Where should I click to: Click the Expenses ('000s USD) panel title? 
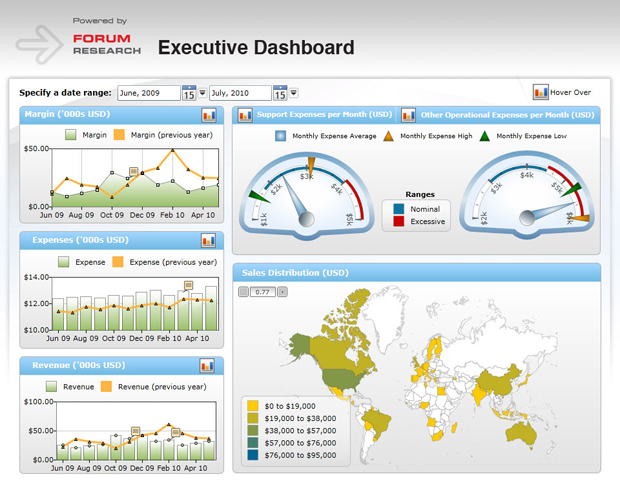pos(80,240)
